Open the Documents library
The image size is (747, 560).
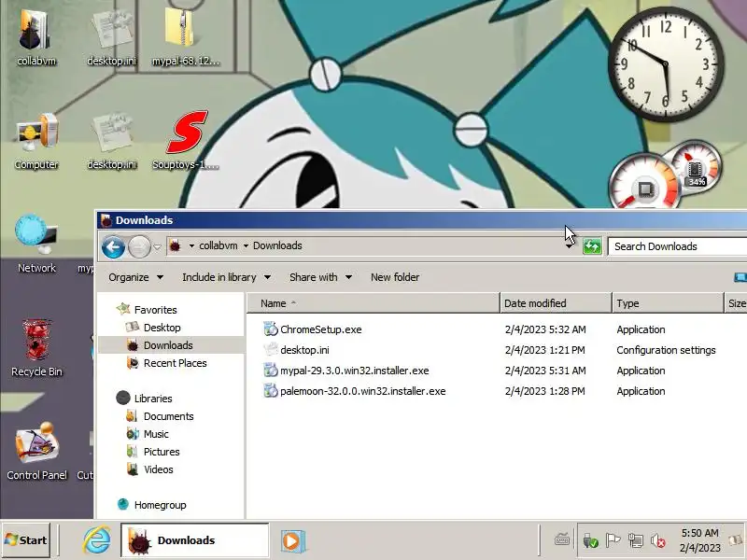pyautogui.click(x=169, y=416)
